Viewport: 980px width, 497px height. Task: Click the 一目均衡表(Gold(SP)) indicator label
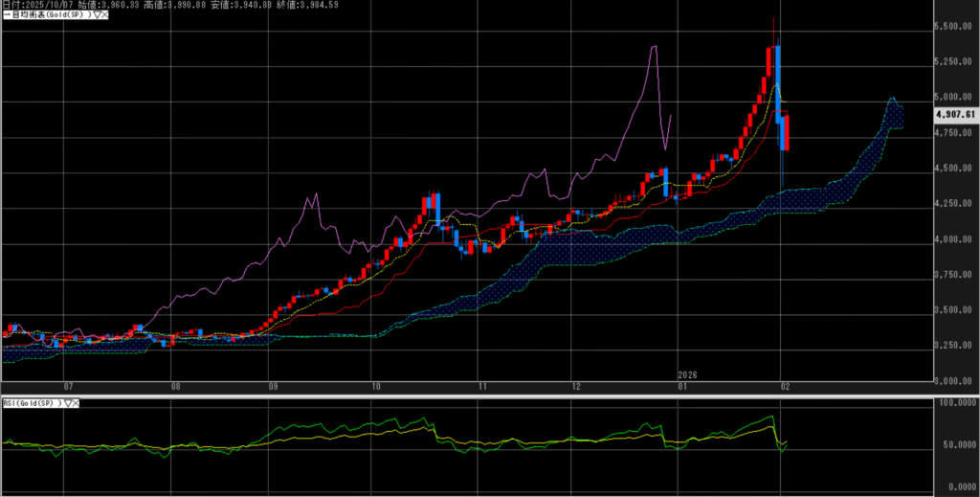coord(48,16)
